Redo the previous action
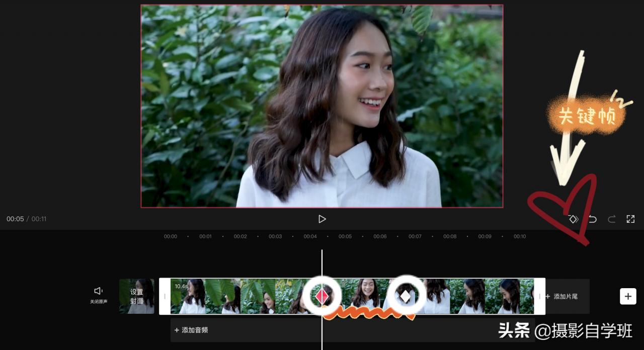This screenshot has width=644, height=350. click(x=612, y=219)
